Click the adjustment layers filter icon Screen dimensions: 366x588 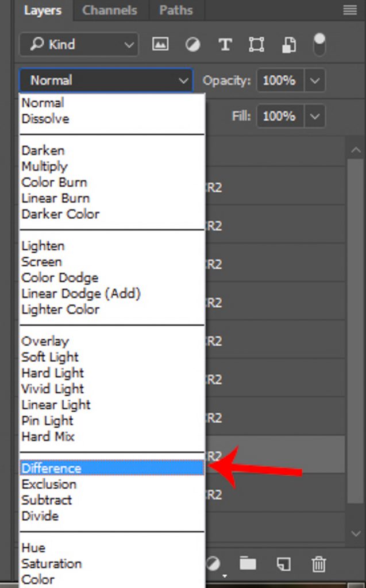point(192,44)
